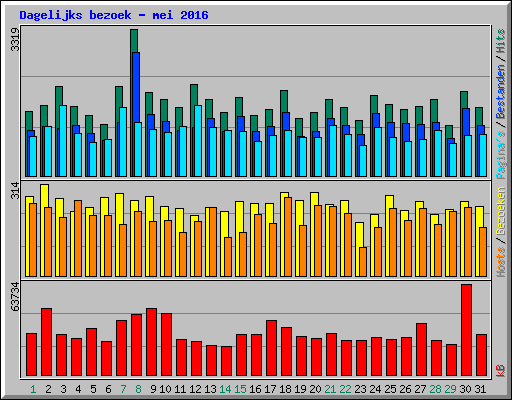
Task: Click the yellow Bezoeken bar for day 2
Action: click(x=45, y=196)
